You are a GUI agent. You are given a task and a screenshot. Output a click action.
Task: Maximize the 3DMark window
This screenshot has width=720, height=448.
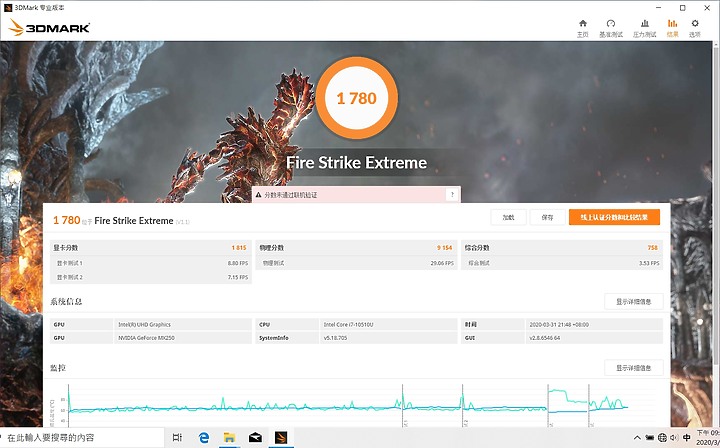click(x=683, y=8)
